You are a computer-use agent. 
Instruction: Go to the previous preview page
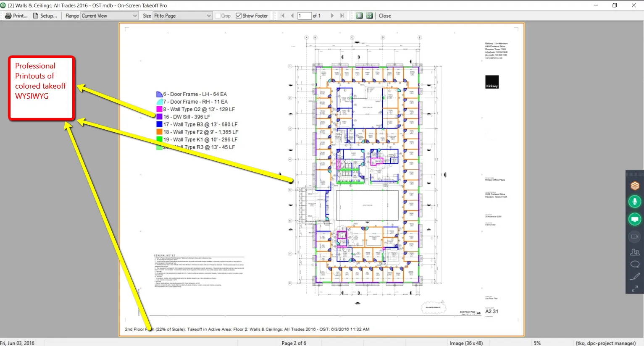coord(292,16)
